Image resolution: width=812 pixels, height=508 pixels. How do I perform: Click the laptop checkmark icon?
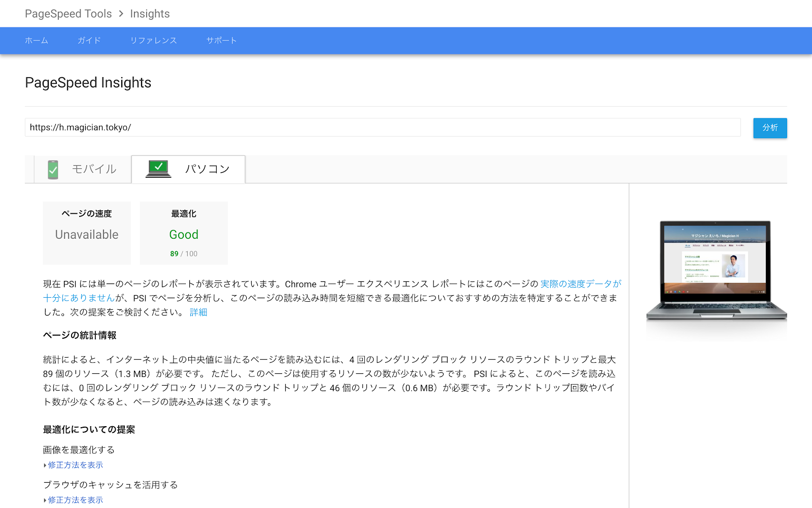click(158, 169)
